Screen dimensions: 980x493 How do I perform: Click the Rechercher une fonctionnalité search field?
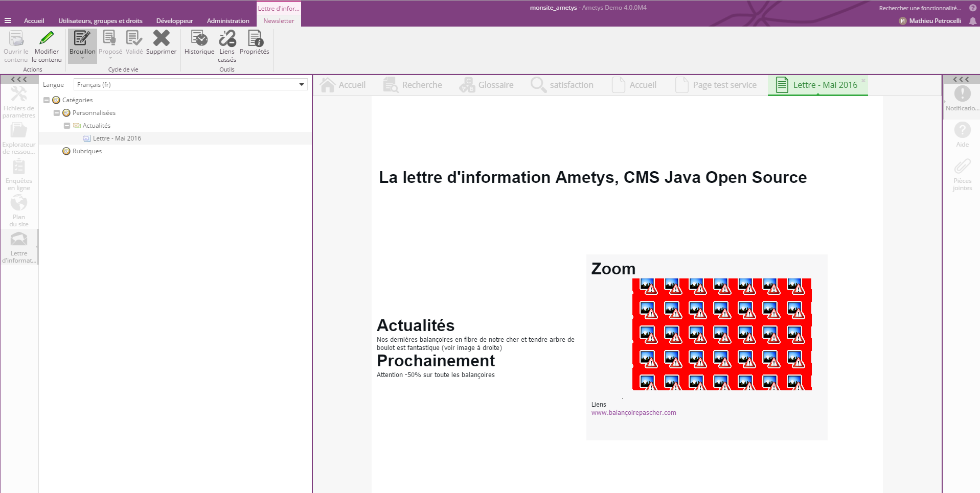pyautogui.click(x=920, y=8)
